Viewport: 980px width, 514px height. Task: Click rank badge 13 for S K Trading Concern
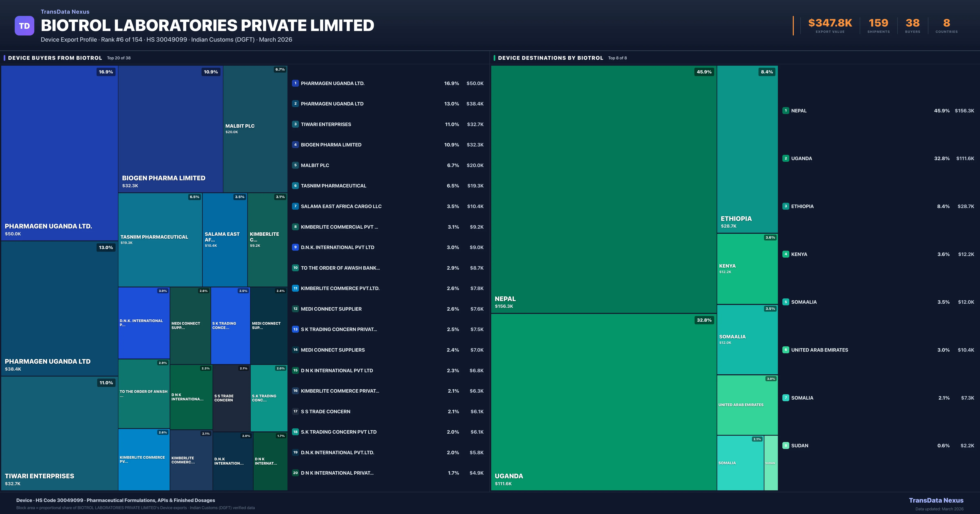(x=295, y=329)
